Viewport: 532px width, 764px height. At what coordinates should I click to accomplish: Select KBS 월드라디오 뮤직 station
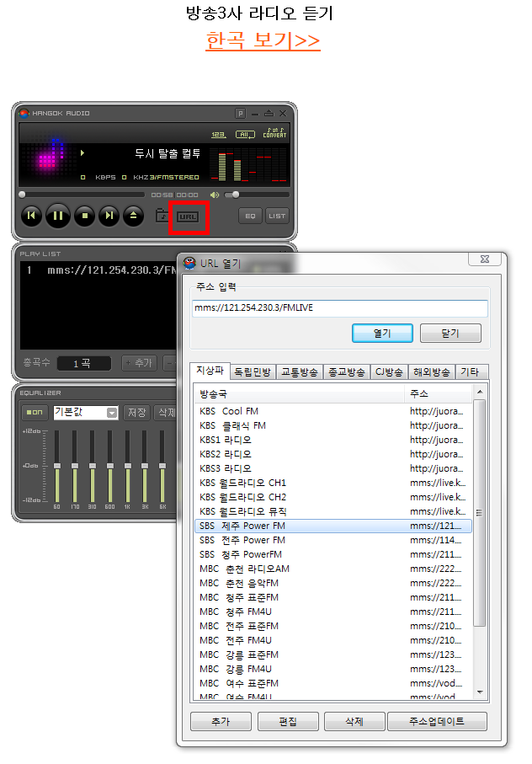point(333,511)
